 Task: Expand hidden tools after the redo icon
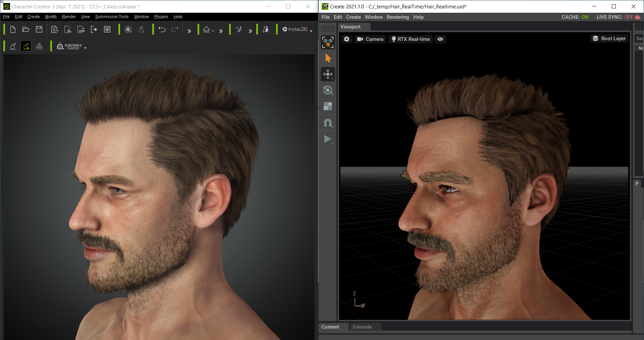(x=189, y=31)
